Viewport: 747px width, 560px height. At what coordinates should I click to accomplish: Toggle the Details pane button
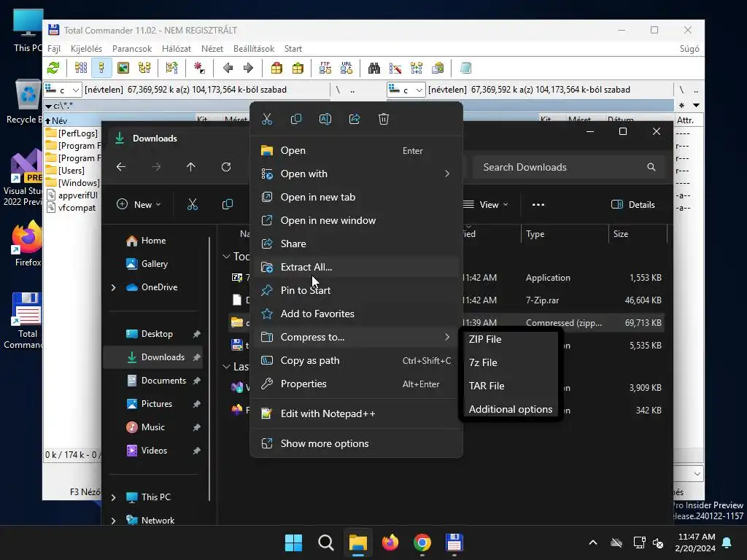tap(632, 205)
